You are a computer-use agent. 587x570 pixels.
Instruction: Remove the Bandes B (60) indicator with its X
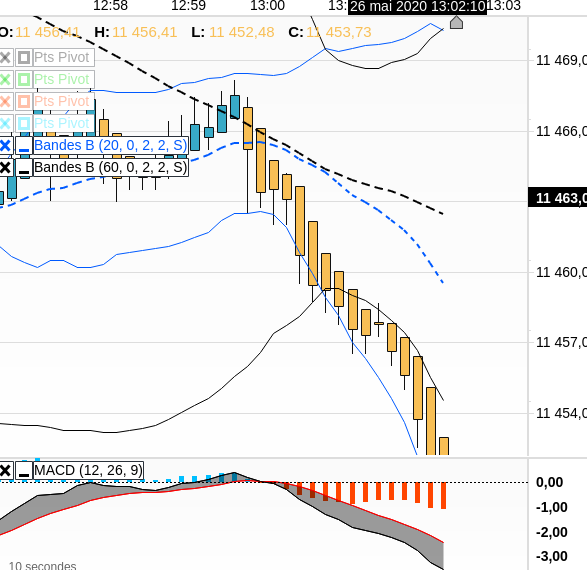(5, 167)
